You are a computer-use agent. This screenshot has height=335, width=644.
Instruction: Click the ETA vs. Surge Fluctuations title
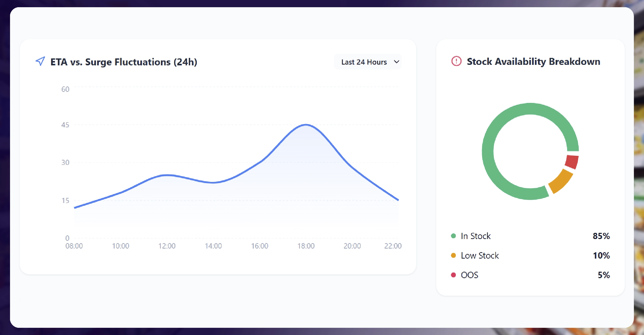(x=124, y=62)
